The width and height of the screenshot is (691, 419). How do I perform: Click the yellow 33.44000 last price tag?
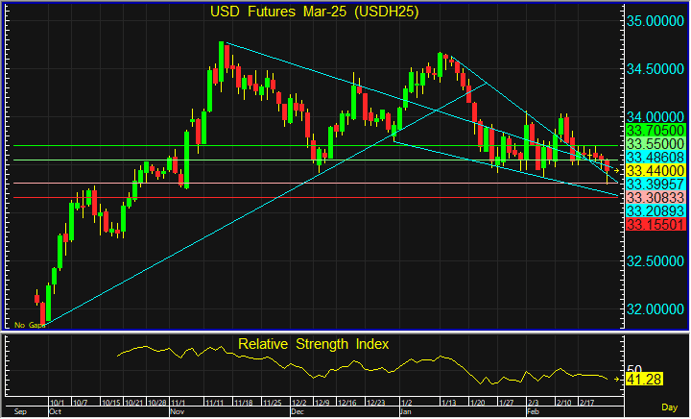coord(653,171)
